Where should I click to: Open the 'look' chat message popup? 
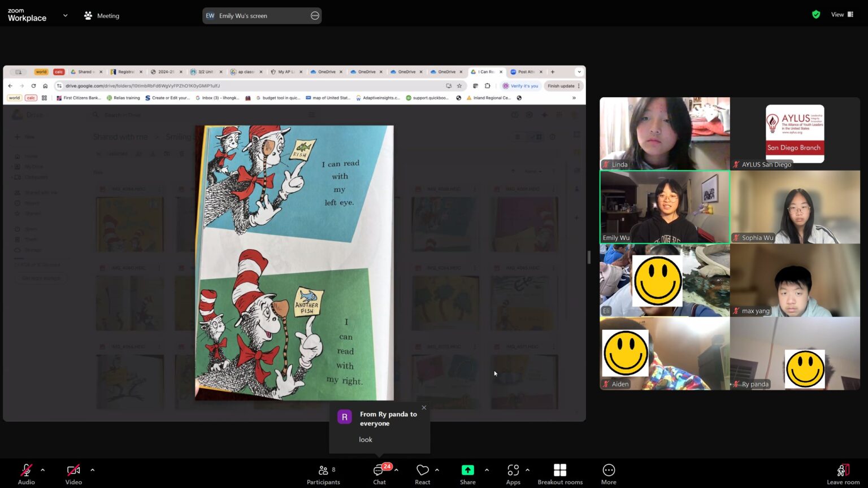pyautogui.click(x=379, y=428)
